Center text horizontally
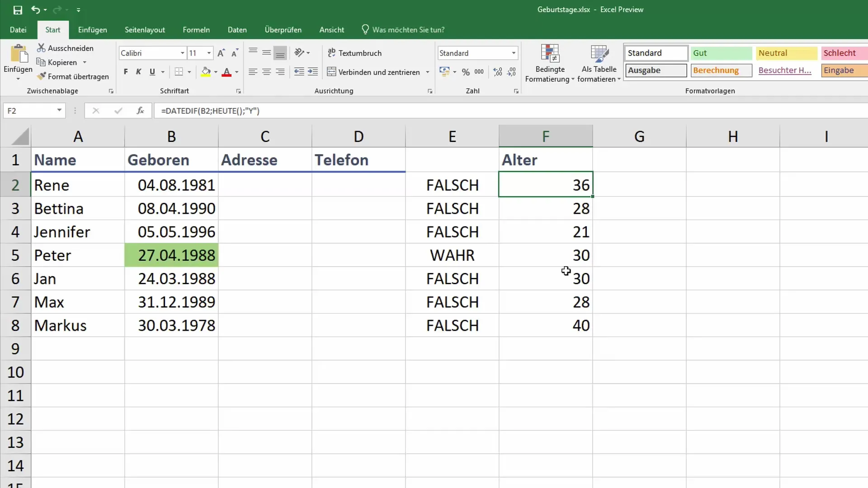This screenshot has height=488, width=868. [267, 72]
